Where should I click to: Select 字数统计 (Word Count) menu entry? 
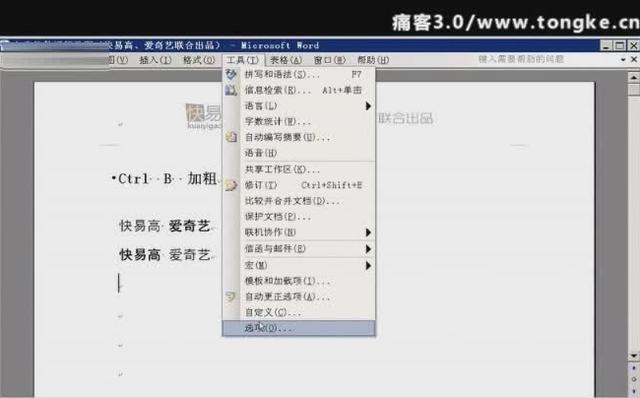coord(299,122)
